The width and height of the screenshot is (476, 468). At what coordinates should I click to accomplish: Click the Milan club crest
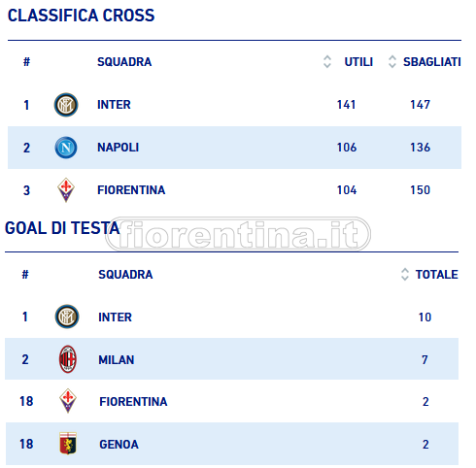68,359
